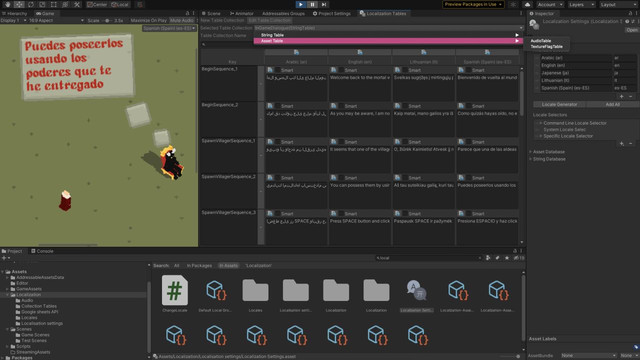Image resolution: width=640 pixels, height=360 pixels.
Task: Open the cloud services icon
Action: (527, 4)
